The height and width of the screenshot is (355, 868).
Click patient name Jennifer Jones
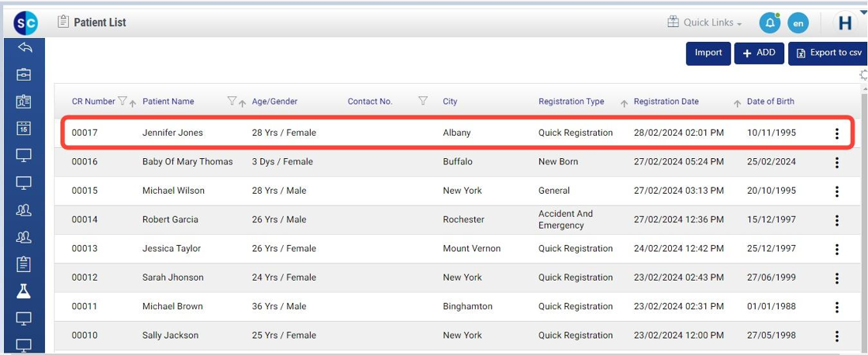click(x=173, y=133)
